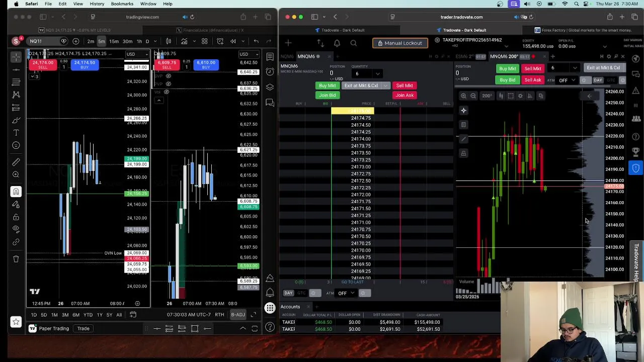The image size is (644, 362).
Task: Open Tradovate search magnifier icon
Action: point(353,43)
